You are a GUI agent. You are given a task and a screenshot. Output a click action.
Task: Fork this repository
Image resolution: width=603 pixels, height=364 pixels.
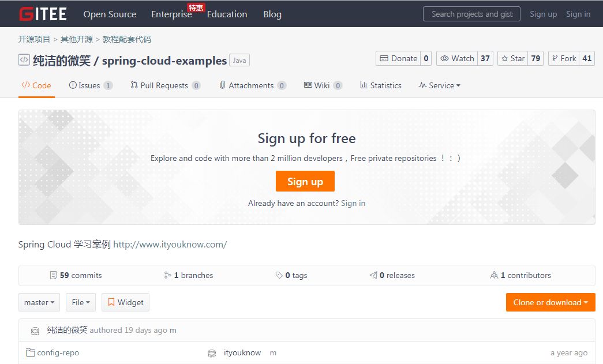pyautogui.click(x=564, y=58)
